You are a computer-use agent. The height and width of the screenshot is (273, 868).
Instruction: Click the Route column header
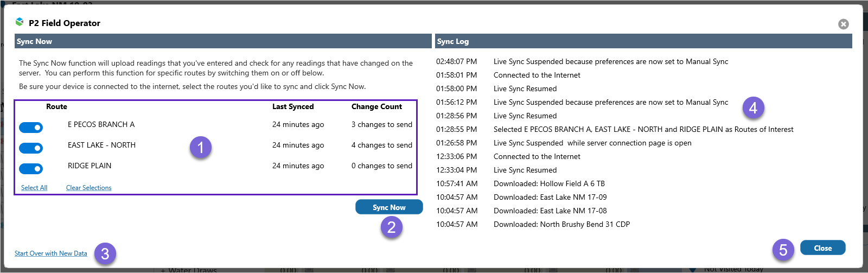pos(56,107)
